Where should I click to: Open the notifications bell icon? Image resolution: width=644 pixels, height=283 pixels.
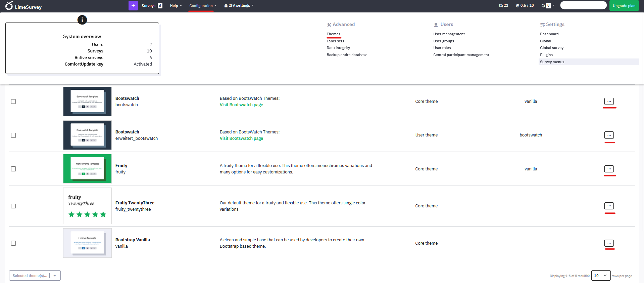[x=543, y=6]
